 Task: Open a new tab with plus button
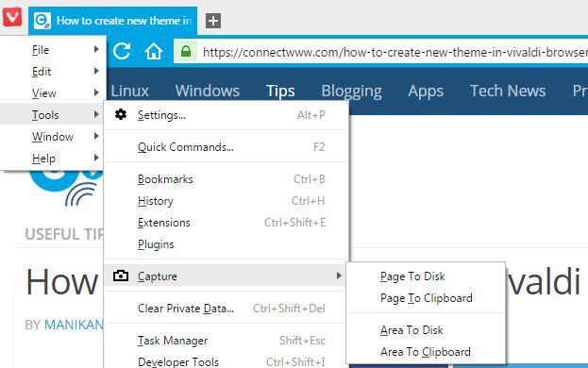(213, 21)
